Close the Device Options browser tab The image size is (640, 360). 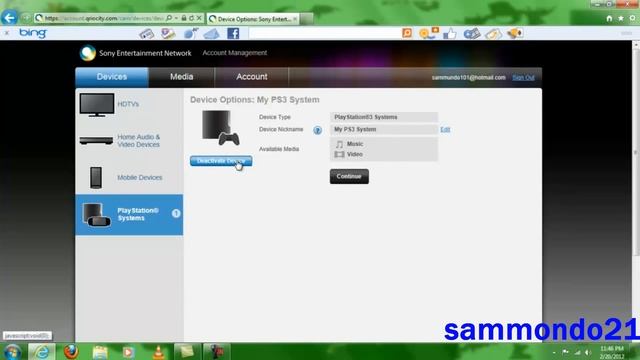[295, 19]
